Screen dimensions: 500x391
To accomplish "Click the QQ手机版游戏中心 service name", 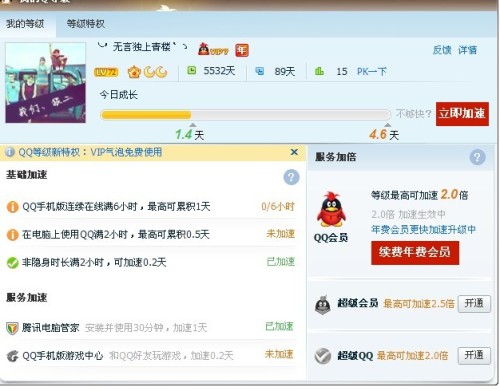I will pyautogui.click(x=63, y=356).
